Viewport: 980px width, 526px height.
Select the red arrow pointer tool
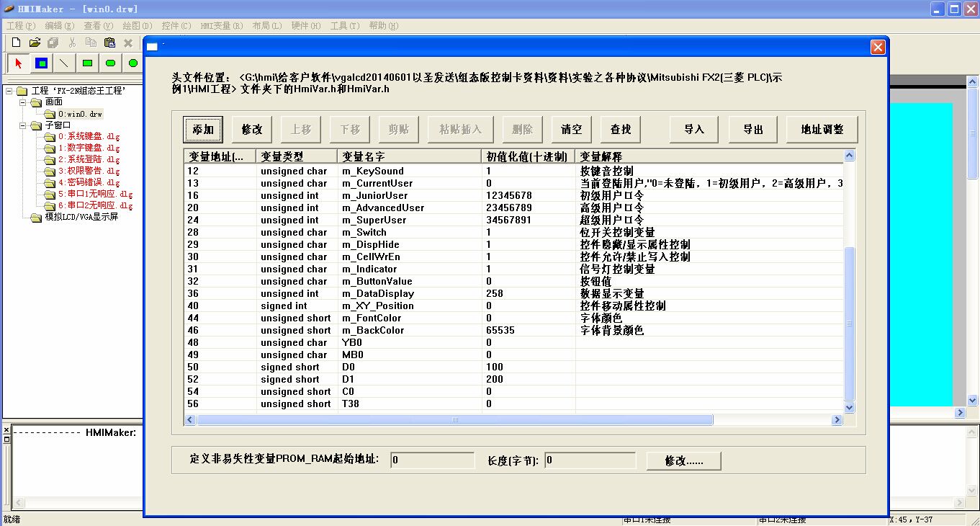[x=19, y=63]
